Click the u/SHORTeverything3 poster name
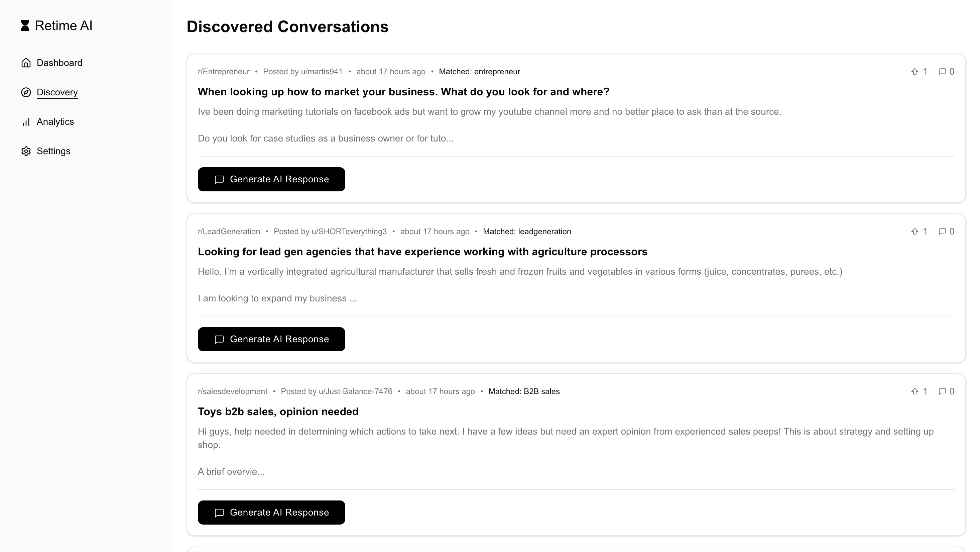Viewport: 980px width, 552px height. click(x=349, y=232)
